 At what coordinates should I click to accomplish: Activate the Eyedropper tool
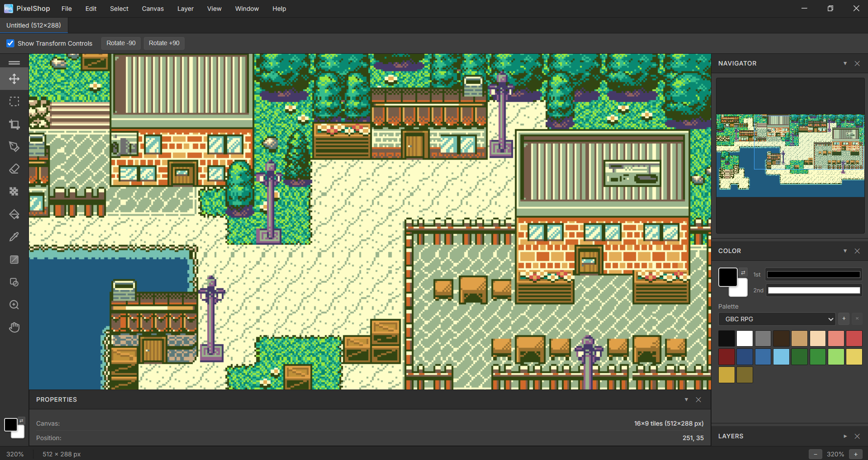tap(14, 237)
